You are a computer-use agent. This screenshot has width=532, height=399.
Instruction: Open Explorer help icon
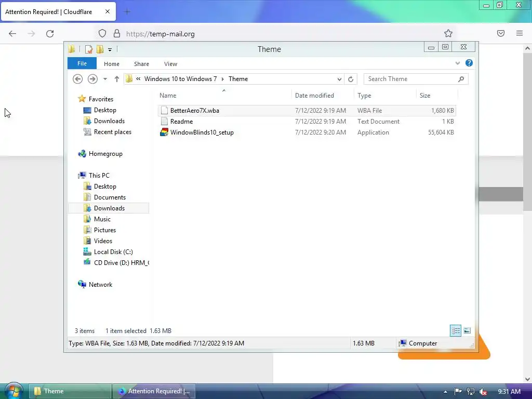click(469, 63)
